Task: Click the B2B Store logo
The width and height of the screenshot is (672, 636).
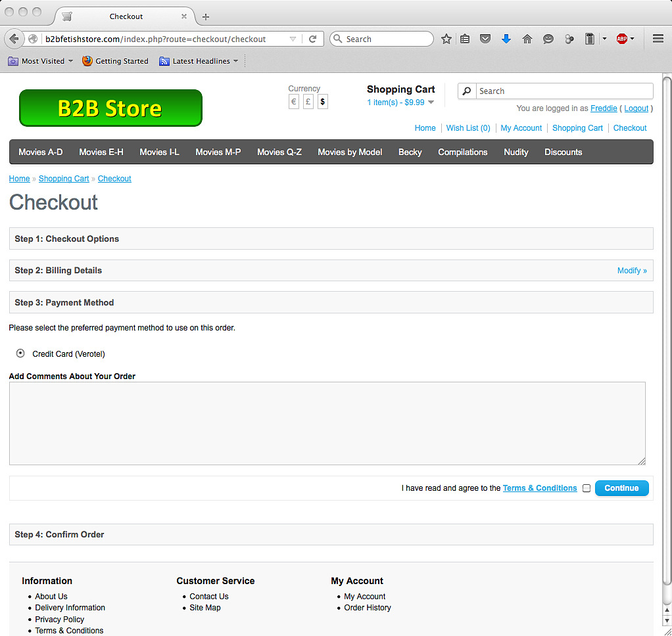Action: [110, 108]
